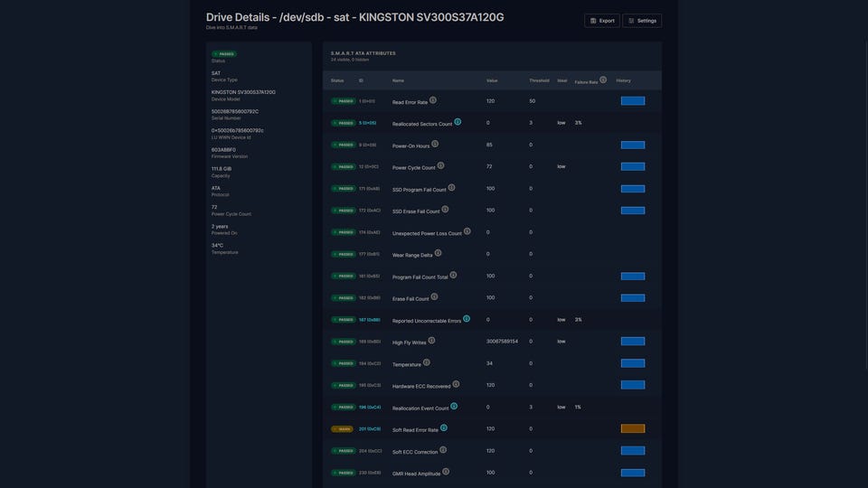868x488 pixels.
Task: Click the info icon beside Temperature attribute
Action: tap(427, 363)
